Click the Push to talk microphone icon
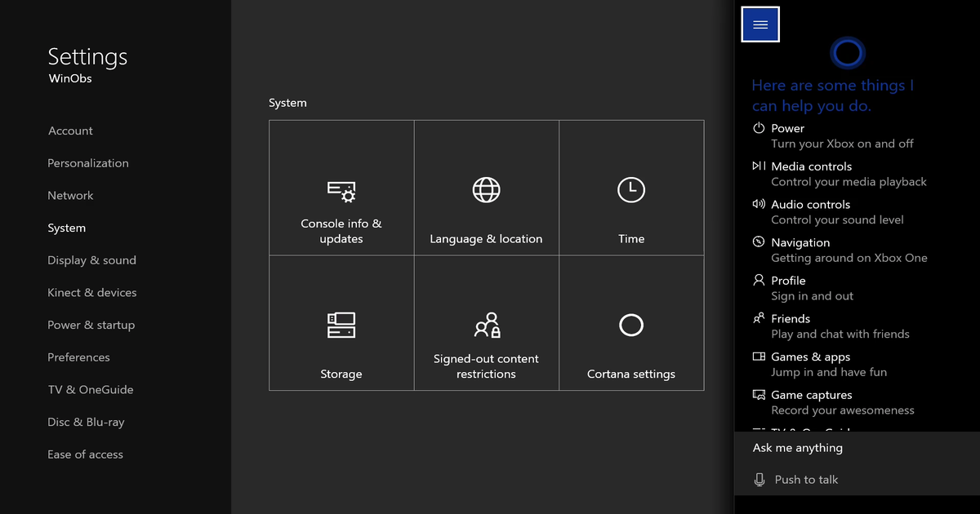 pos(759,480)
